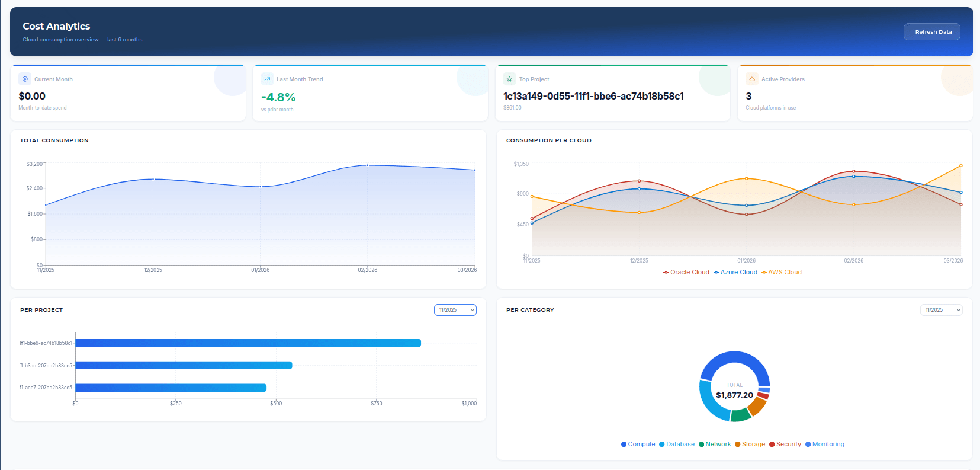980x470 pixels.
Task: Click the Total Consumption panel title
Action: 54,140
